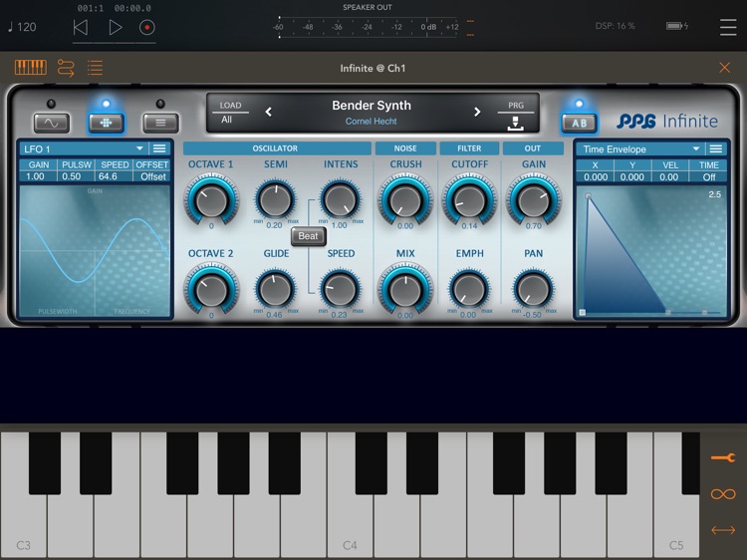The height and width of the screenshot is (560, 747).
Task: Open the Time Envelope panel menu icon
Action: click(x=715, y=149)
